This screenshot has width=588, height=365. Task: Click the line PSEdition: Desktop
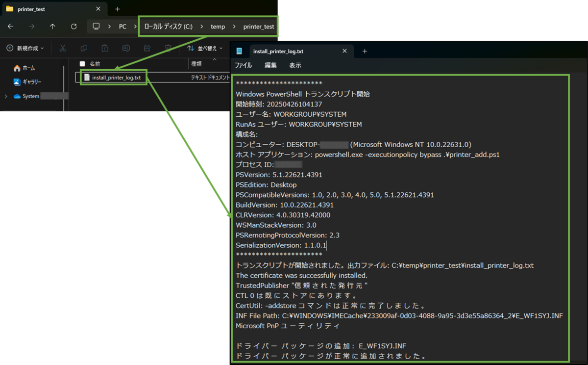coord(266,185)
